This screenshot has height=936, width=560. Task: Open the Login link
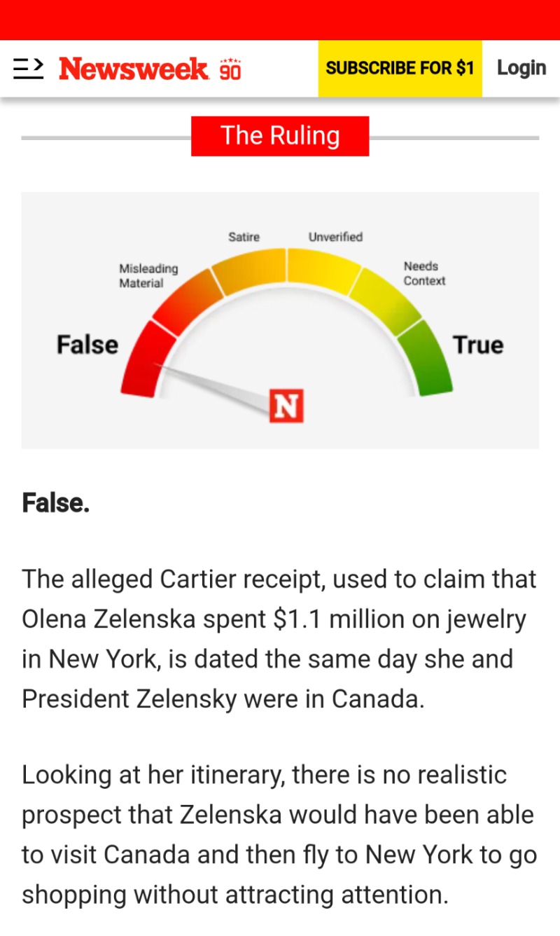[521, 68]
